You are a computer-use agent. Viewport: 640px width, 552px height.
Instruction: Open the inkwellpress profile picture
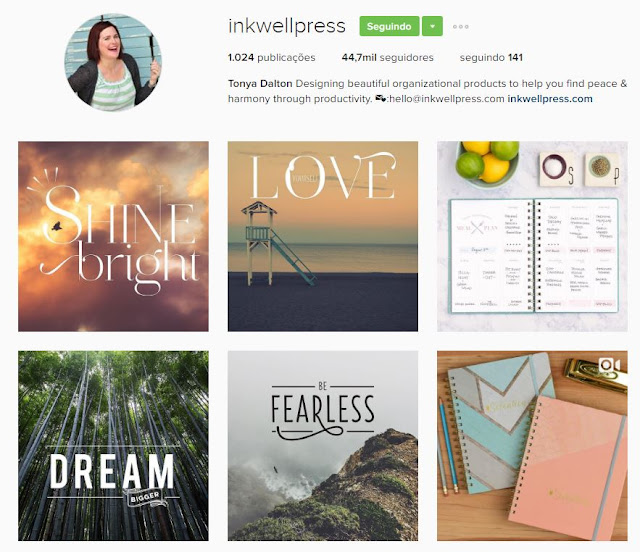[113, 62]
